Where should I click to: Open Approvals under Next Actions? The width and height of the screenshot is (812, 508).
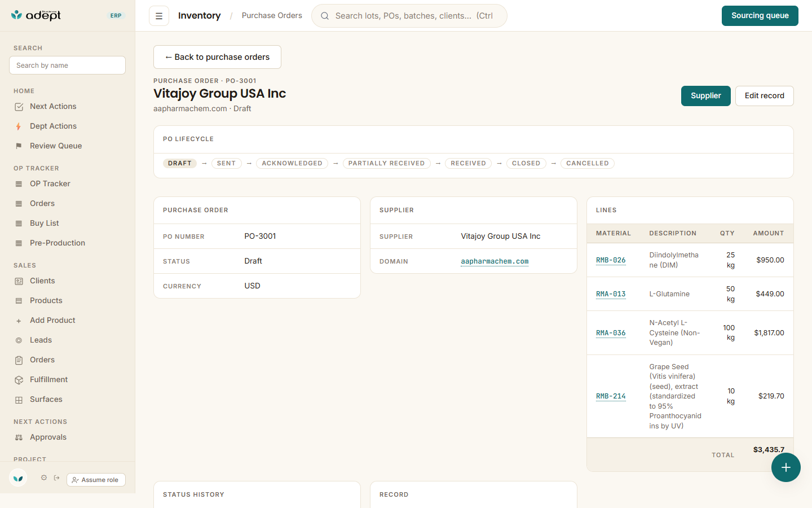point(68,437)
